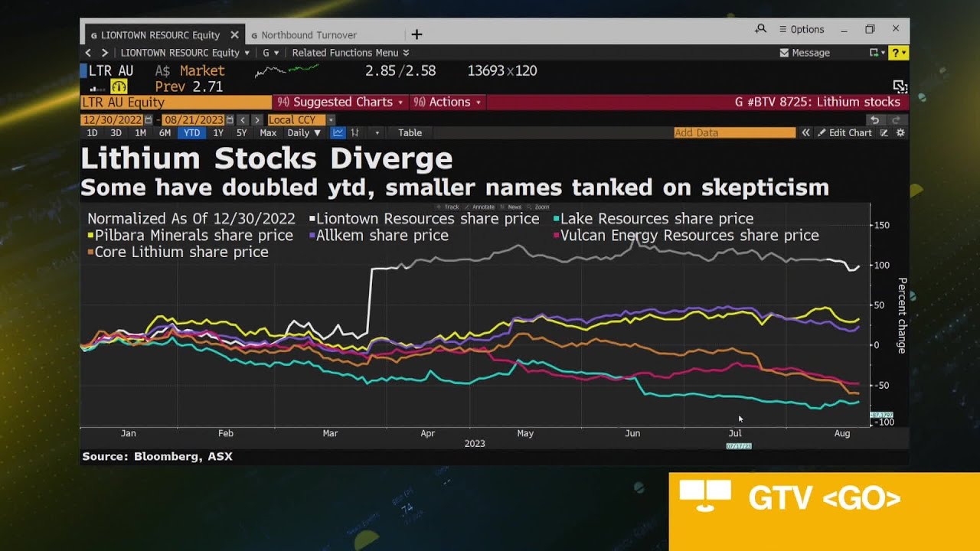Select the 1D time range
Image resolution: width=980 pixels, height=551 pixels.
(93, 132)
